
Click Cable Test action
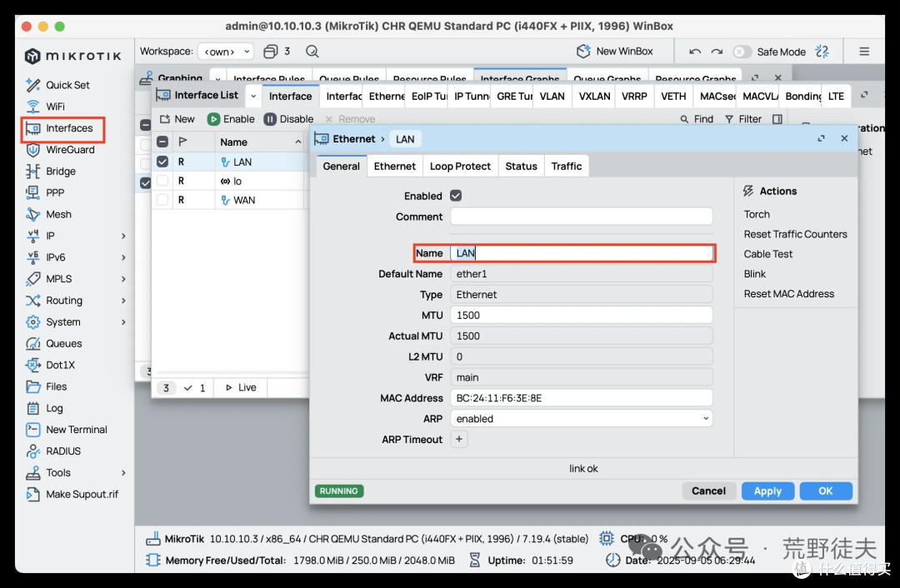(x=768, y=254)
